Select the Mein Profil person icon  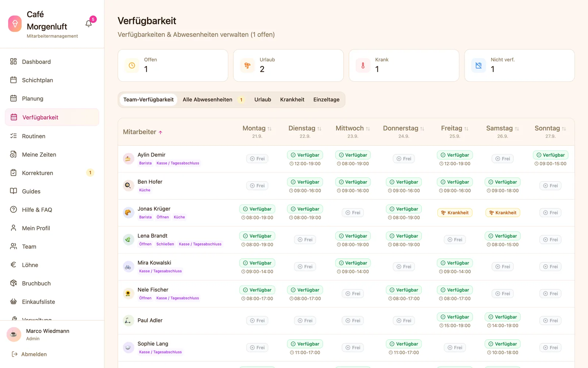(x=14, y=228)
